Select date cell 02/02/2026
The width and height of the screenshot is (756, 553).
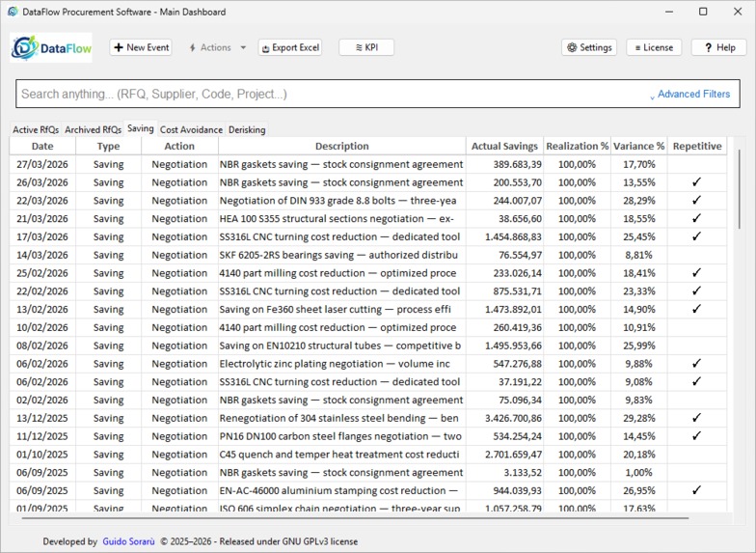coord(42,400)
